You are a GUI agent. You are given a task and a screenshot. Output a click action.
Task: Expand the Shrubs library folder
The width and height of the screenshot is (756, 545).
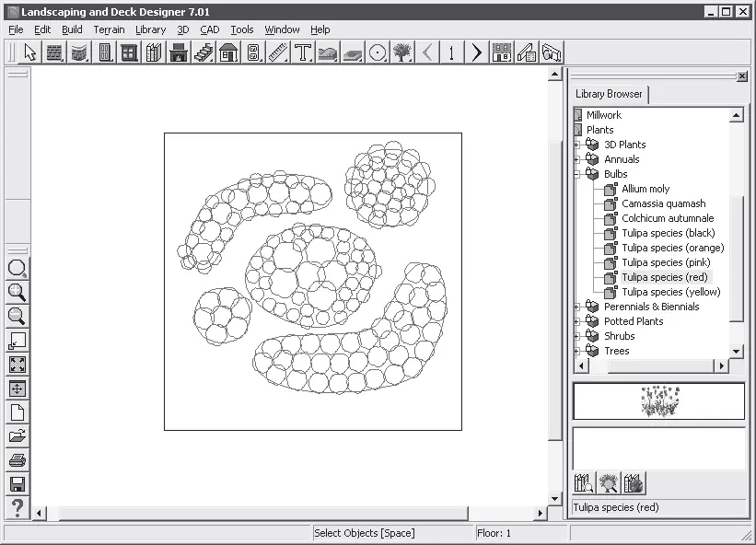(x=577, y=336)
